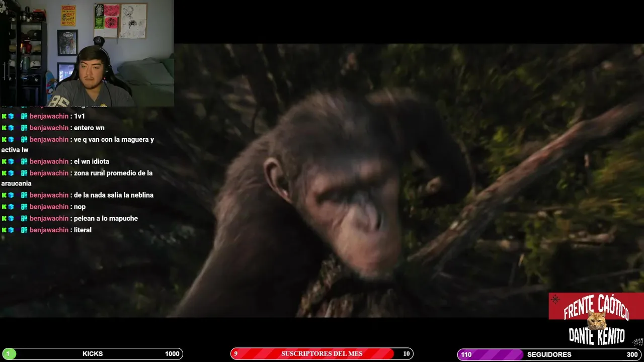Click benjawachin username beside "pelean a lo mapuche"
Screen dimensions: 644x362
point(49,218)
